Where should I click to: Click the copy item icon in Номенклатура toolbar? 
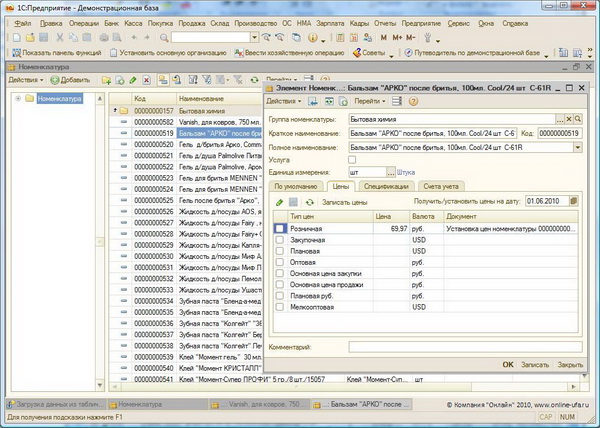coord(120,80)
